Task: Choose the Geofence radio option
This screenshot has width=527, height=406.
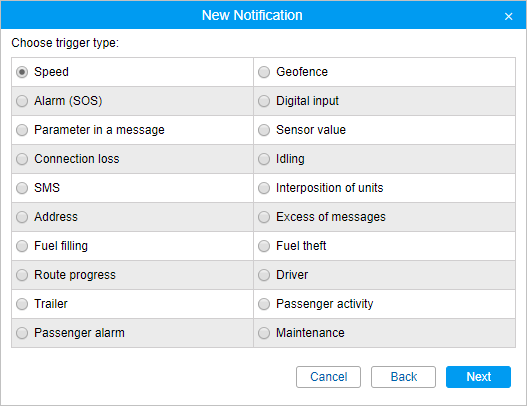Action: (264, 72)
